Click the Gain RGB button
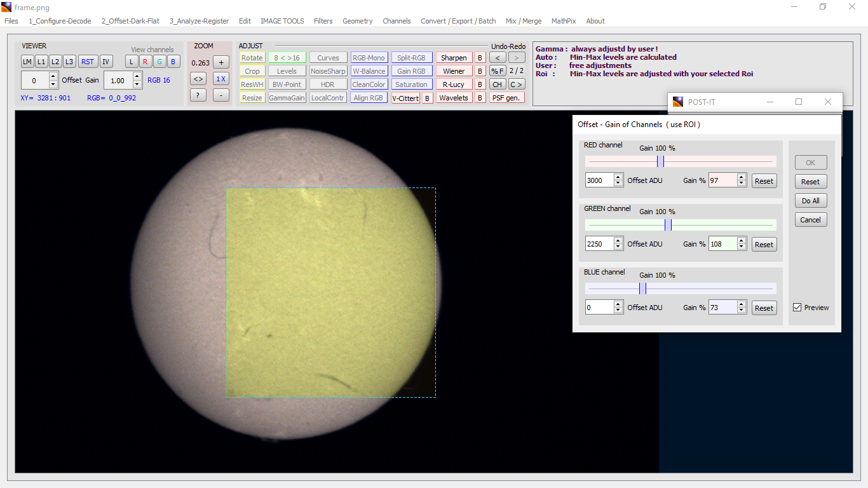This screenshot has width=868, height=488. [412, 71]
